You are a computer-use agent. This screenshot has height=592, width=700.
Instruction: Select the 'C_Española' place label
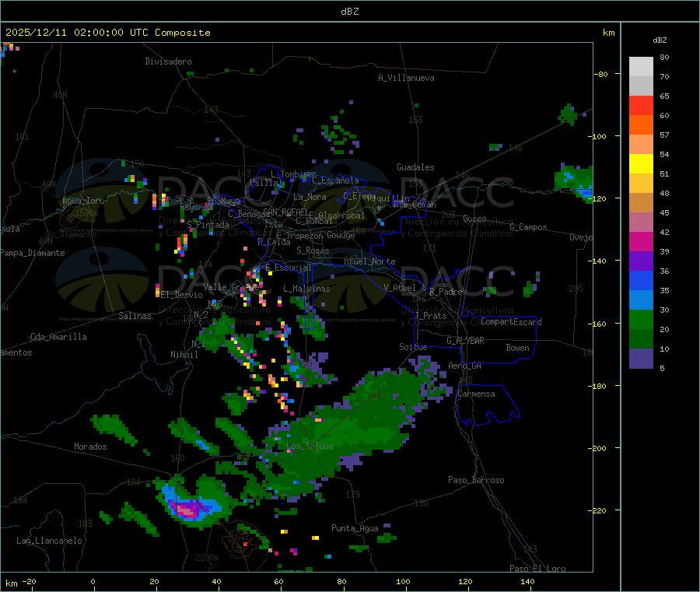(335, 180)
